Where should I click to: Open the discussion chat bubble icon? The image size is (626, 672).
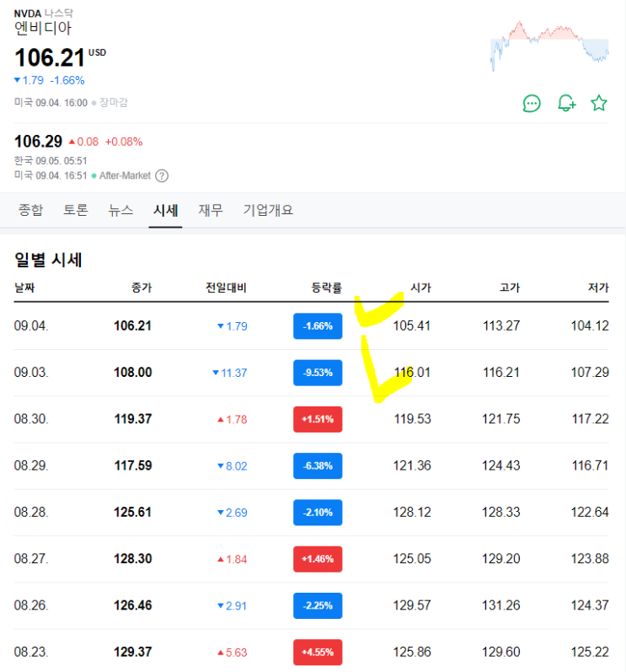[x=532, y=104]
